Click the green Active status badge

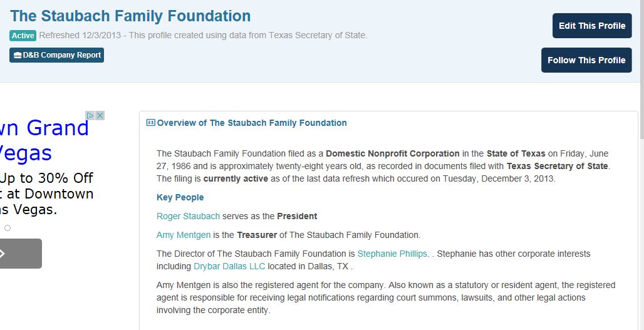pyautogui.click(x=23, y=36)
